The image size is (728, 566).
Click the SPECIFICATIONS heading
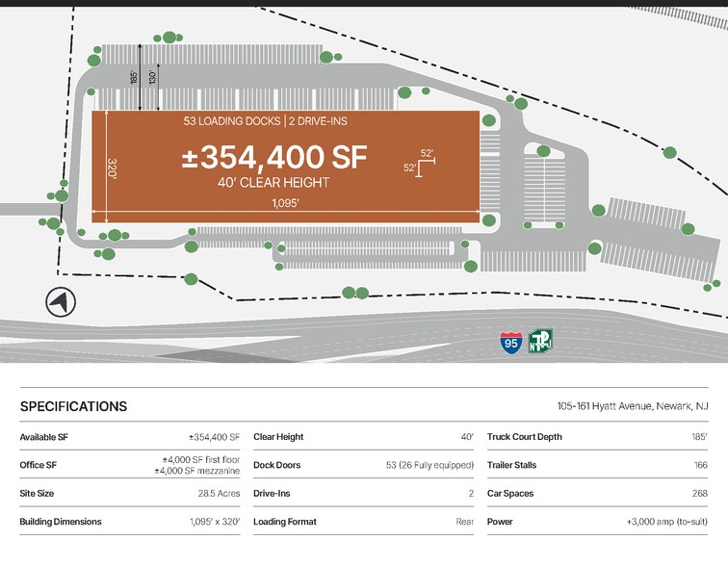pyautogui.click(x=73, y=406)
